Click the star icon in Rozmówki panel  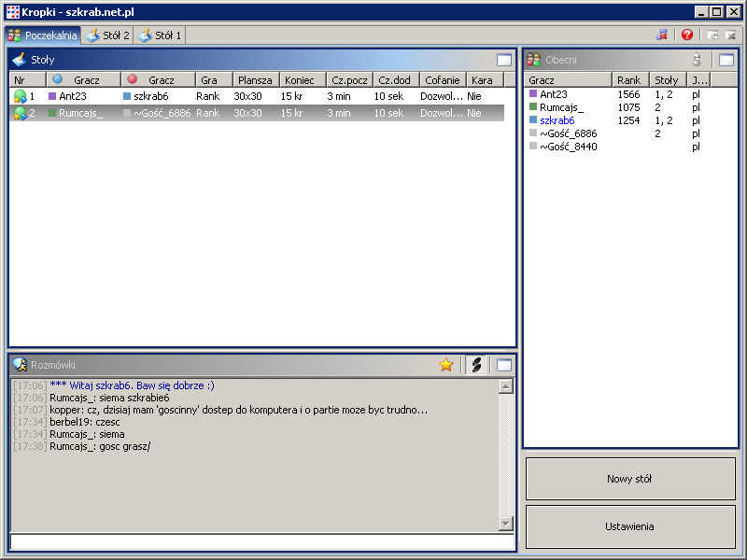446,365
